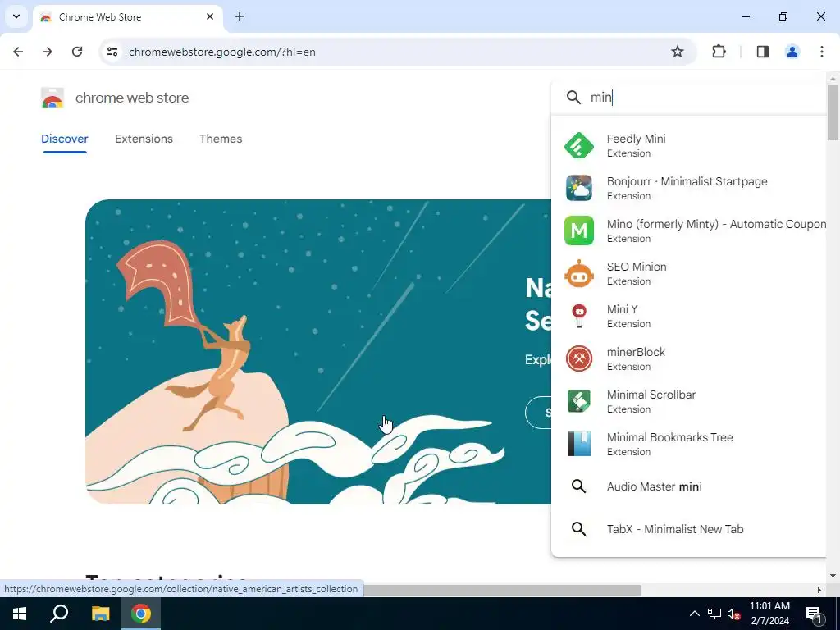Click the SEO Minion robot icon
Viewport: 840px width, 630px height.
578,273
